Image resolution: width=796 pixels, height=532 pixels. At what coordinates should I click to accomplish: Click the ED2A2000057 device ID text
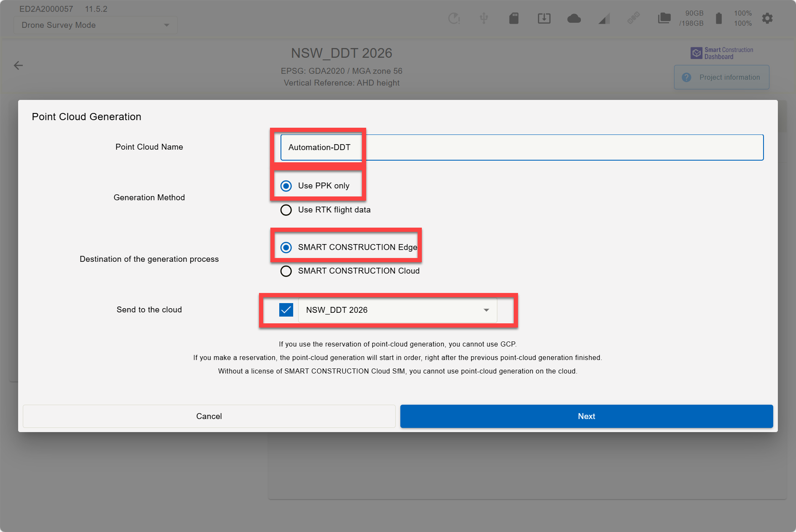pyautogui.click(x=46, y=9)
